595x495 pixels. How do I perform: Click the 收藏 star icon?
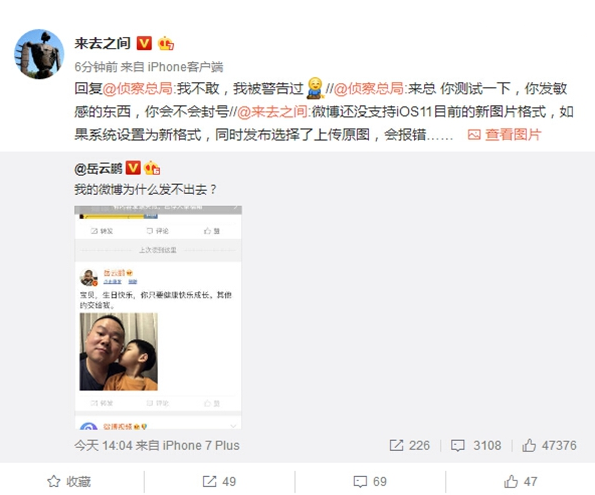(x=54, y=481)
